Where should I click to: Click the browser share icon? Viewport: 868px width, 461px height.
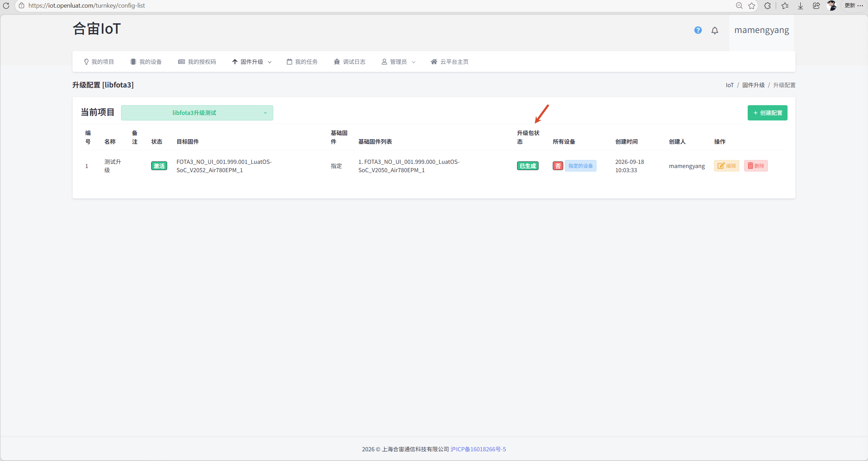(x=816, y=6)
